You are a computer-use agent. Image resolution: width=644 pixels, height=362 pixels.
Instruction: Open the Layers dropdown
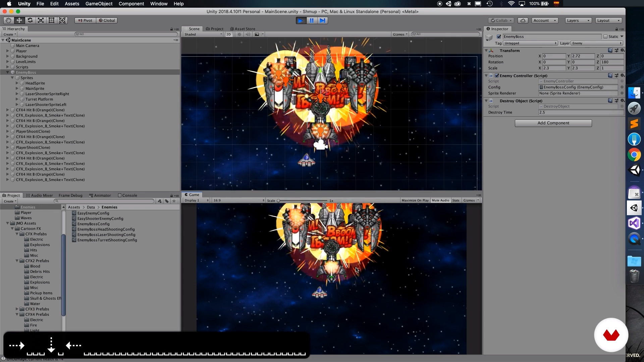pyautogui.click(x=578, y=20)
